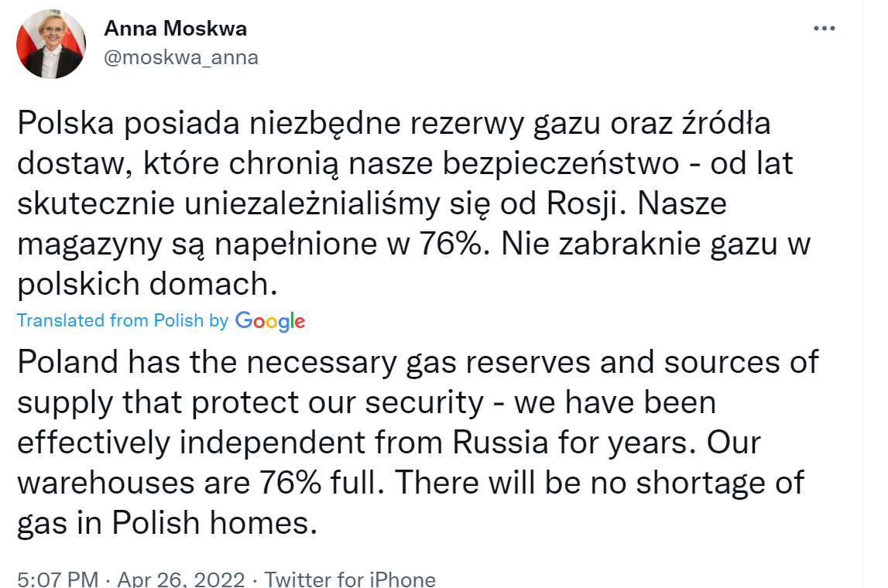Viewport: 888px width, 588px height.
Task: Open the three-dot more options menu
Action: pyautogui.click(x=824, y=29)
